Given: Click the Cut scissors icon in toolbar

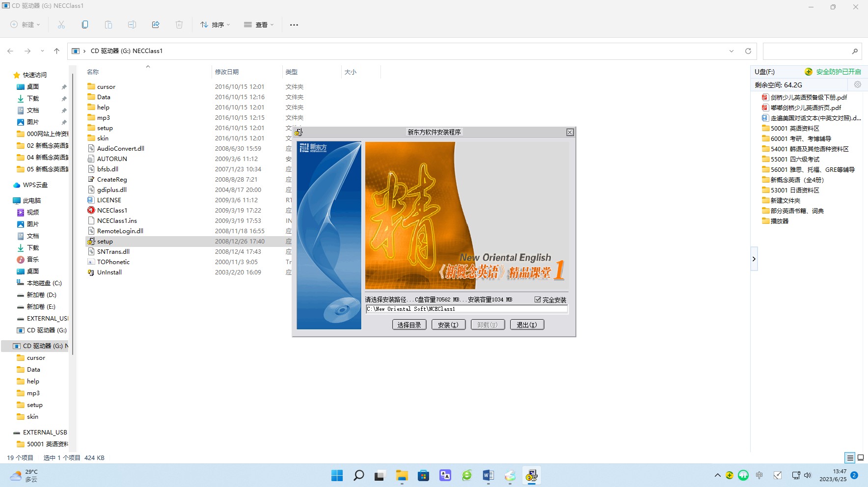Looking at the screenshot, I should point(61,25).
